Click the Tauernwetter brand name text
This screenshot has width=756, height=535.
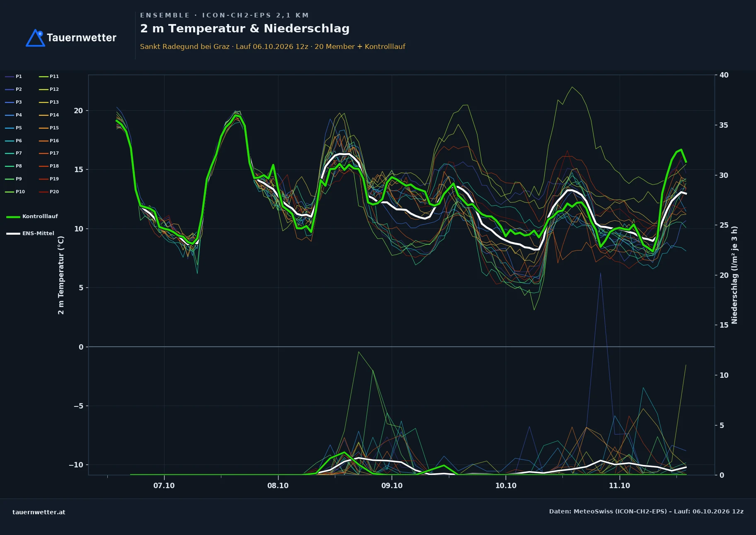point(82,38)
